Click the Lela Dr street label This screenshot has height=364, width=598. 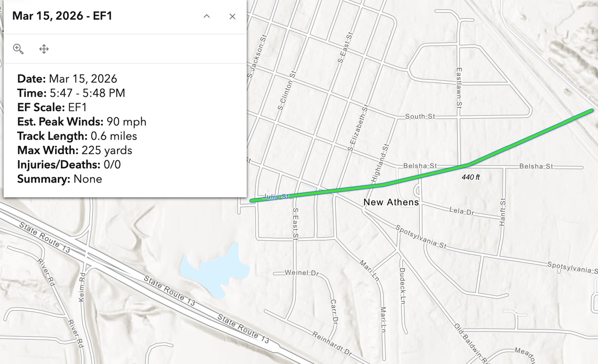462,210
